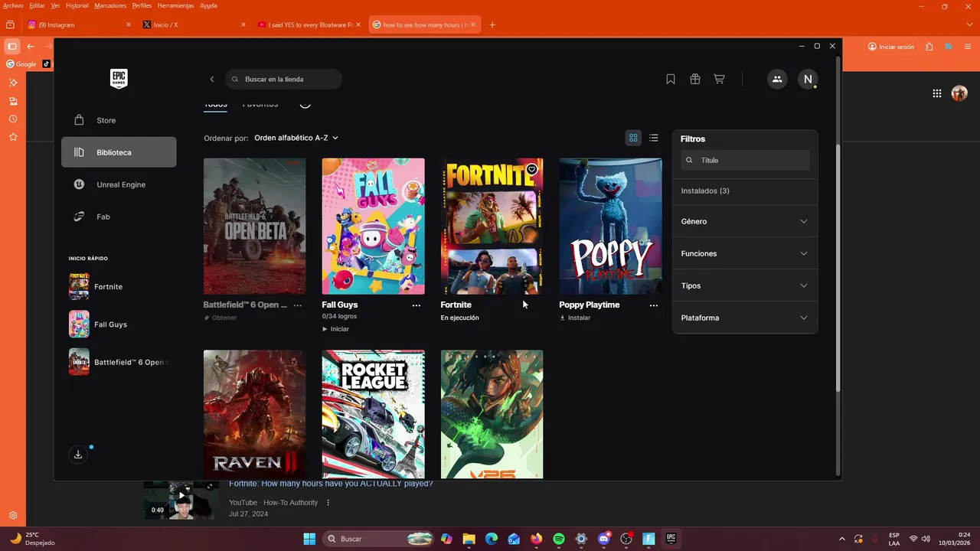Open Battlefield 6 Open Beta options menu
980x551 pixels.
point(298,305)
